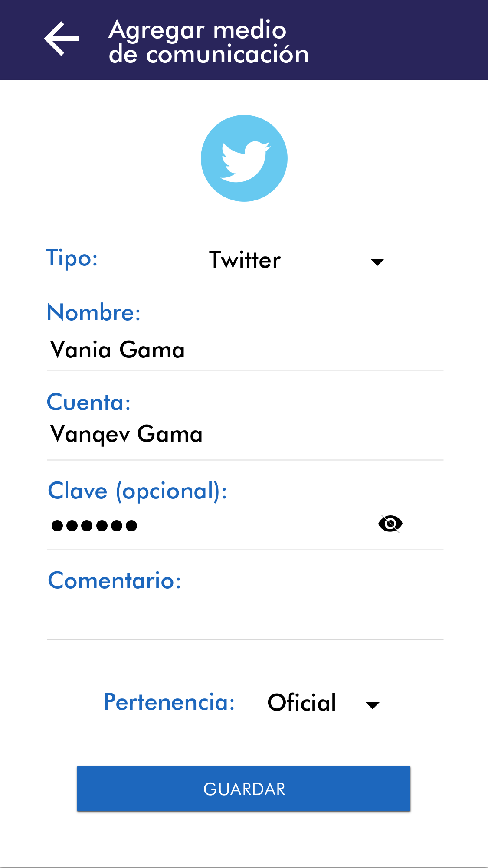This screenshot has height=868, width=488.
Task: Tap the Tipo label
Action: (72, 259)
